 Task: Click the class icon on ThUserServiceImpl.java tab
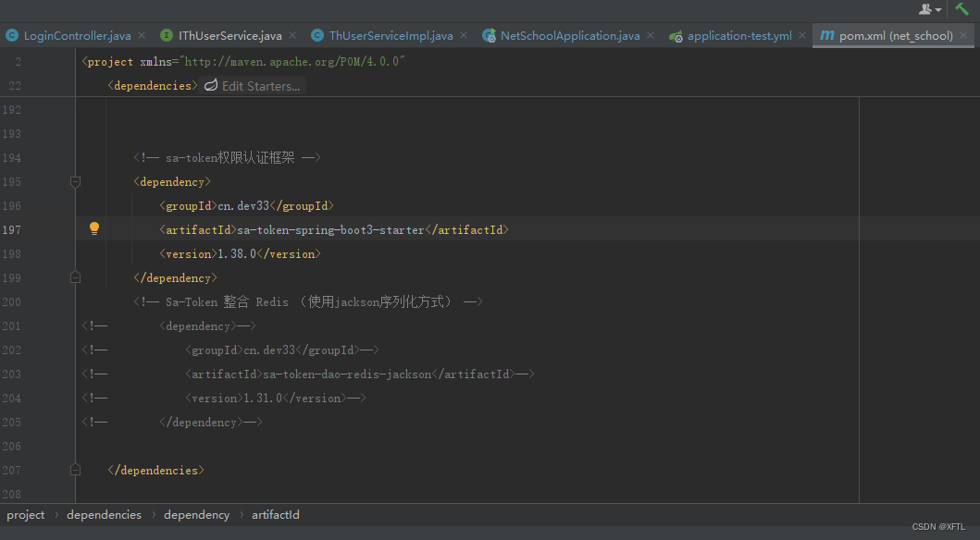coord(317,35)
